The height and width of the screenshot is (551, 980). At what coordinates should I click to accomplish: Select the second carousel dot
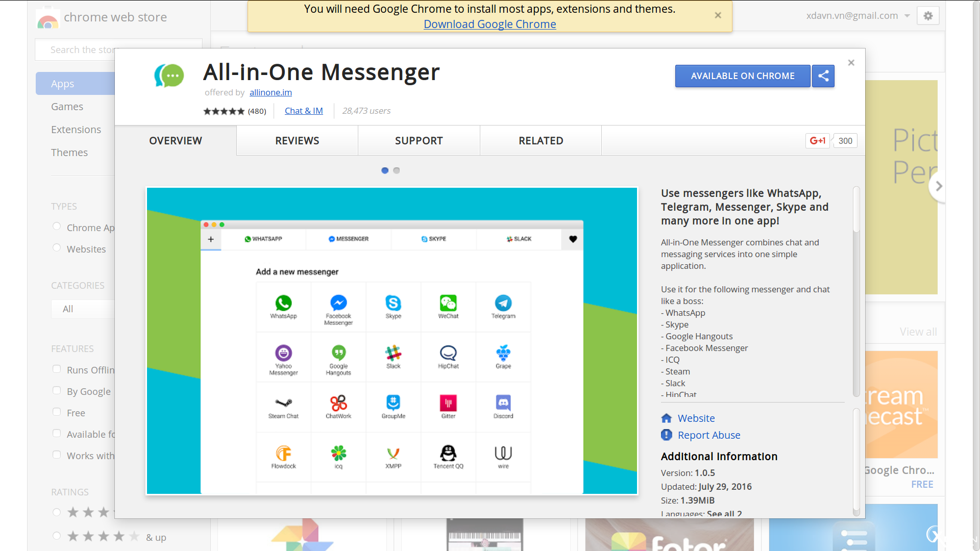coord(397,170)
